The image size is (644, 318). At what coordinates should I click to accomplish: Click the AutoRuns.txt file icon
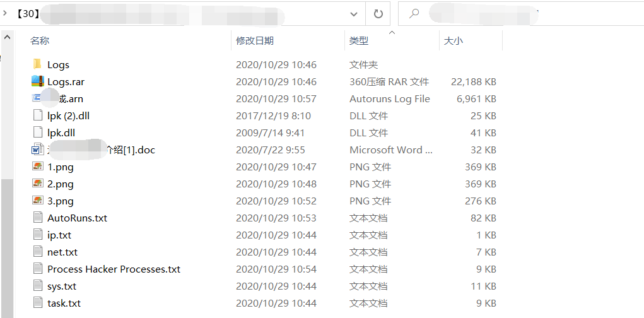coord(37,217)
